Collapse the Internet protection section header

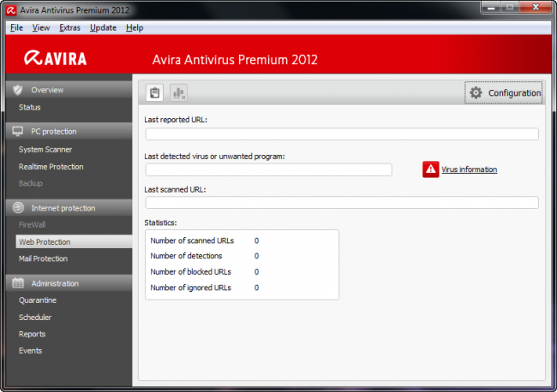(69, 208)
